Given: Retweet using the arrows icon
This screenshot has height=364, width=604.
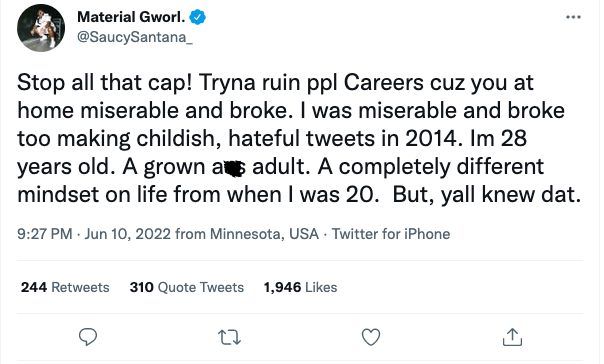Looking at the screenshot, I should coord(230,337).
